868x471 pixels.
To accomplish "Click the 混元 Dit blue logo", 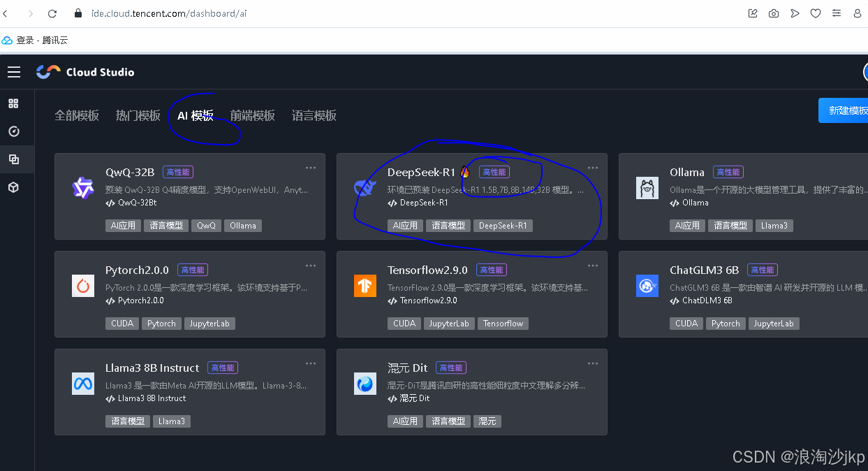I will tap(365, 384).
